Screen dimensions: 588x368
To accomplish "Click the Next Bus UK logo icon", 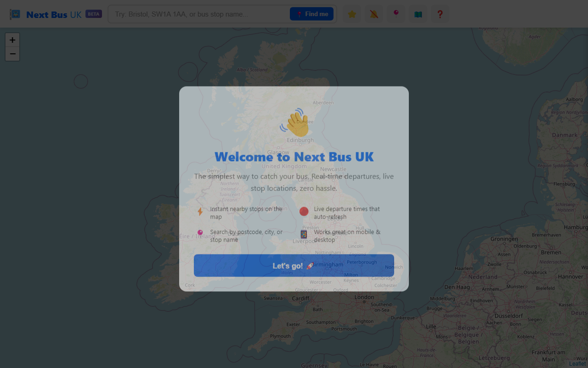I will (15, 14).
